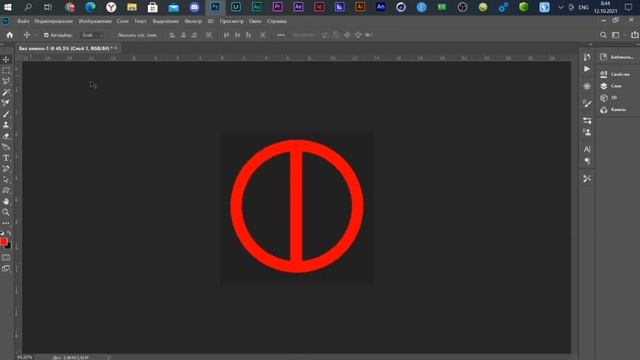Image resolution: width=640 pixels, height=360 pixels.
Task: Open the Слои panel
Action: click(611, 86)
